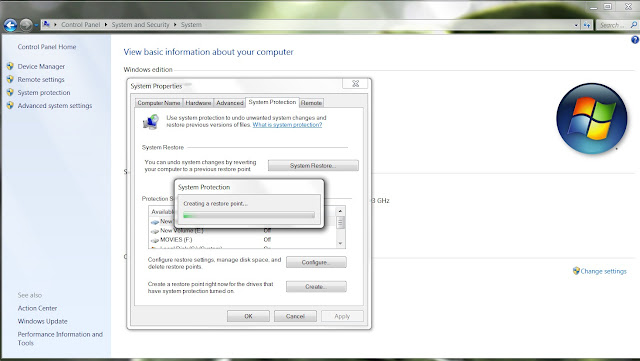
Task: Click 'Creating a restore point...' text
Action: [x=216, y=203]
